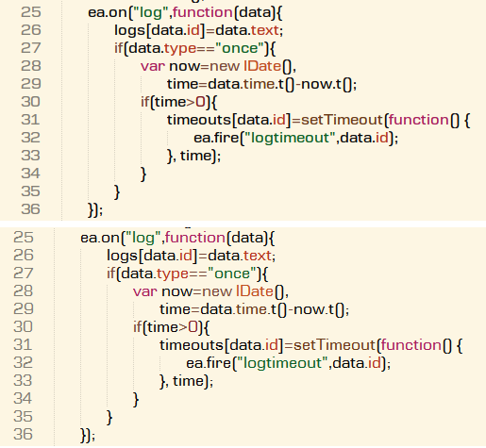Click "setTimeout" in lower editor line 31
Screen dimensions: 486x448
coord(334,345)
